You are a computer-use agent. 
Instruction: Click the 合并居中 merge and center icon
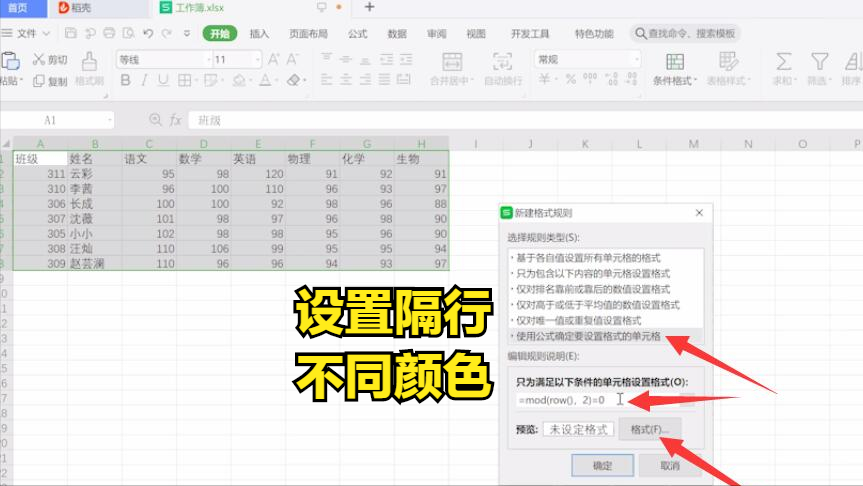451,69
